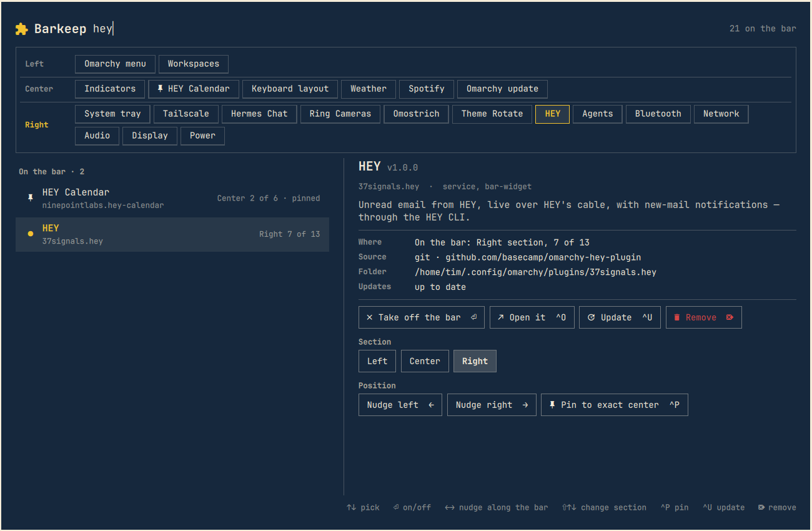Image resolution: width=812 pixels, height=531 pixels.
Task: Select the Keyboard layout chip
Action: click(x=290, y=89)
